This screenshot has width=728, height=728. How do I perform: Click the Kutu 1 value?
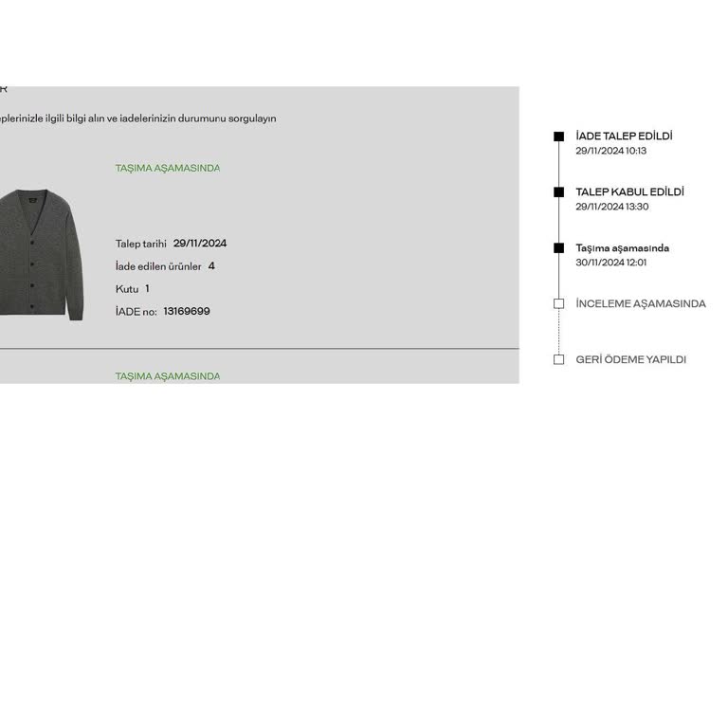point(147,288)
